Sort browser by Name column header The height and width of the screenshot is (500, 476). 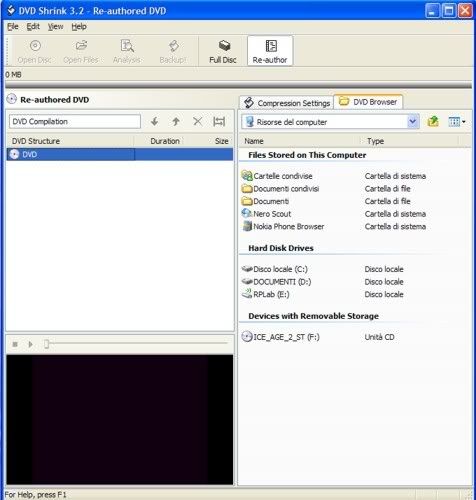point(300,141)
